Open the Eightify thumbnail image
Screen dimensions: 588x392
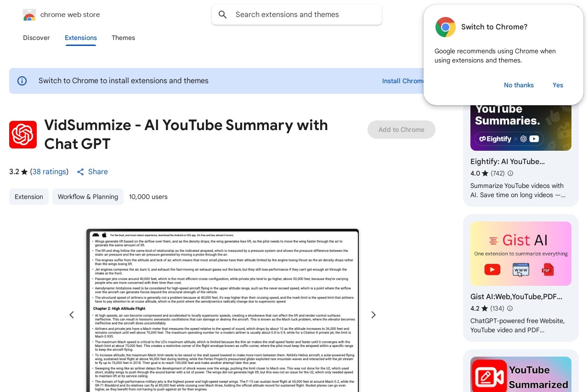(521, 127)
